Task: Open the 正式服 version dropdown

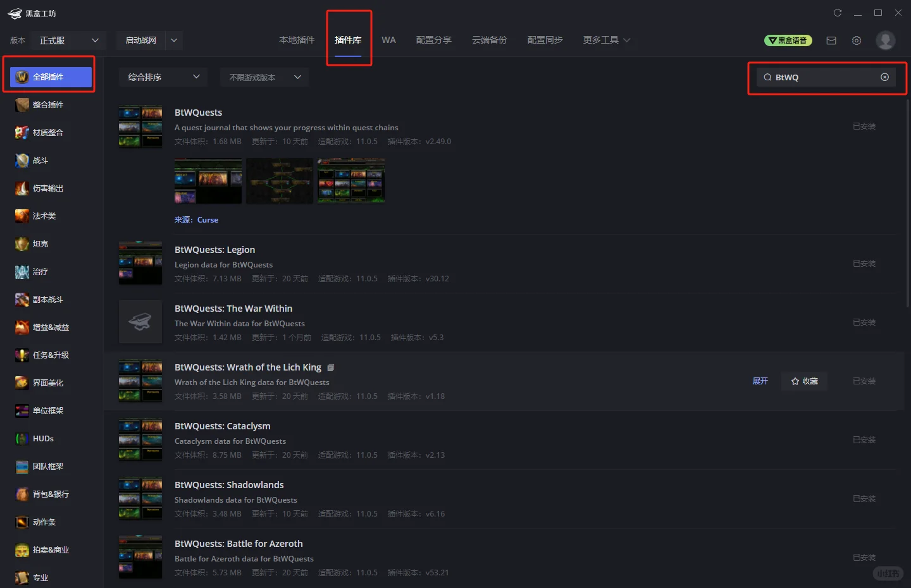Action: [68, 40]
